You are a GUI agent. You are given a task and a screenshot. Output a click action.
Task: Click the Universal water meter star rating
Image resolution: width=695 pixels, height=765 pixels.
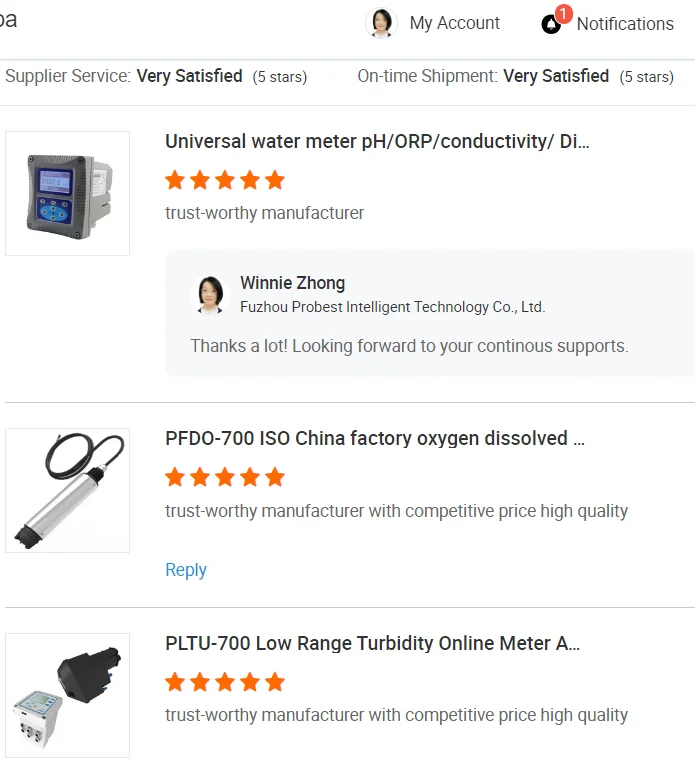[225, 180]
